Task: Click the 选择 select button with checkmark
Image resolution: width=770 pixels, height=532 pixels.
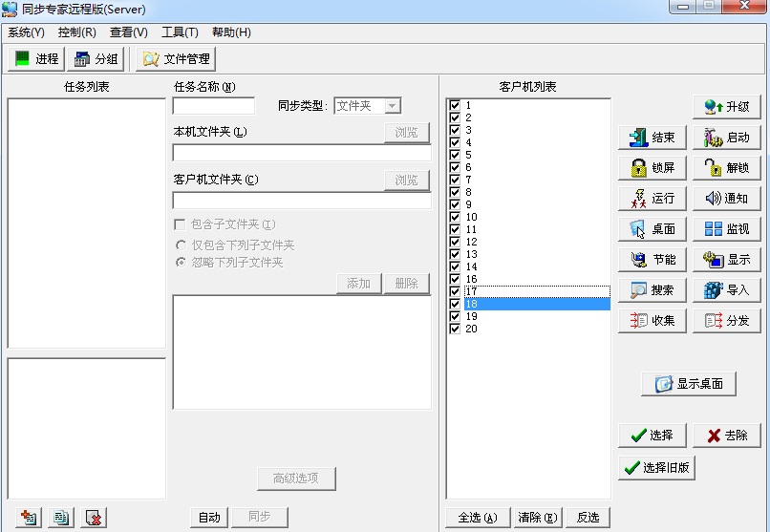Action: 652,436
